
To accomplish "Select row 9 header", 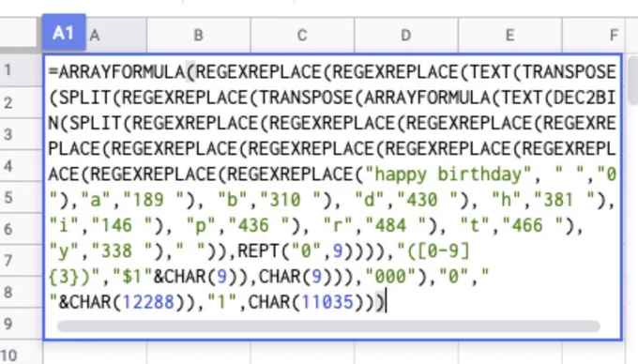I will click(x=21, y=325).
